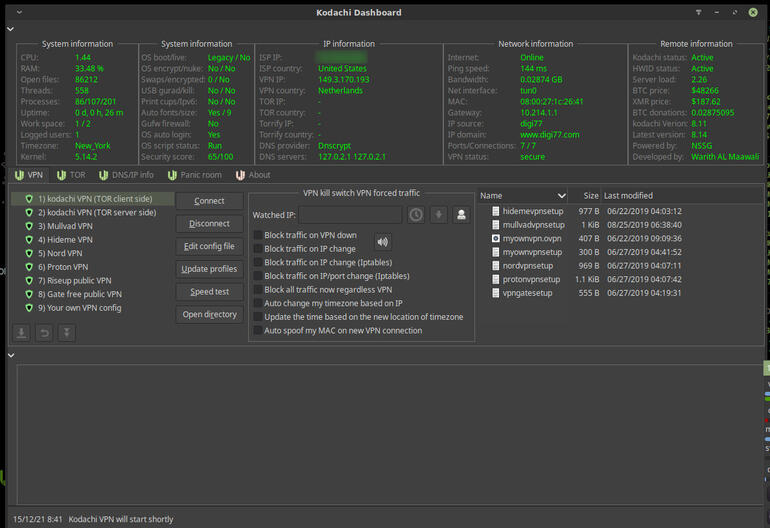This screenshot has height=528, width=770.
Task: Click the Size column header
Action: point(584,195)
